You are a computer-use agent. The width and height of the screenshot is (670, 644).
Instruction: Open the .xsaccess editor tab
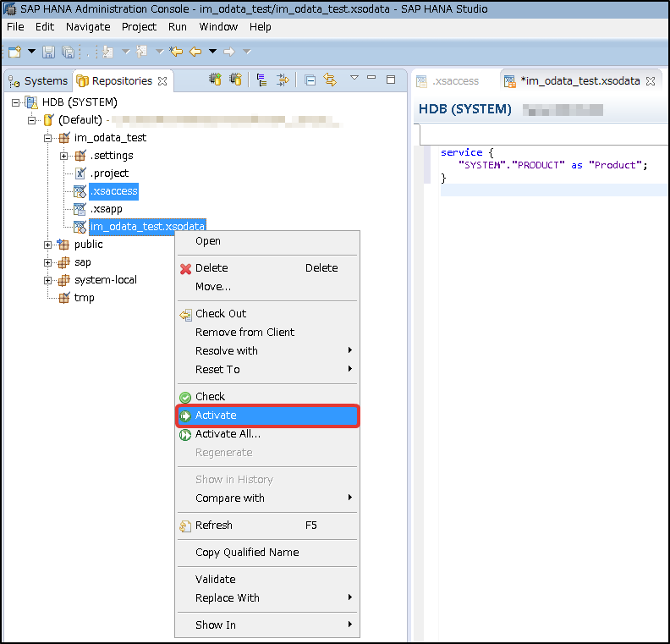tap(448, 81)
